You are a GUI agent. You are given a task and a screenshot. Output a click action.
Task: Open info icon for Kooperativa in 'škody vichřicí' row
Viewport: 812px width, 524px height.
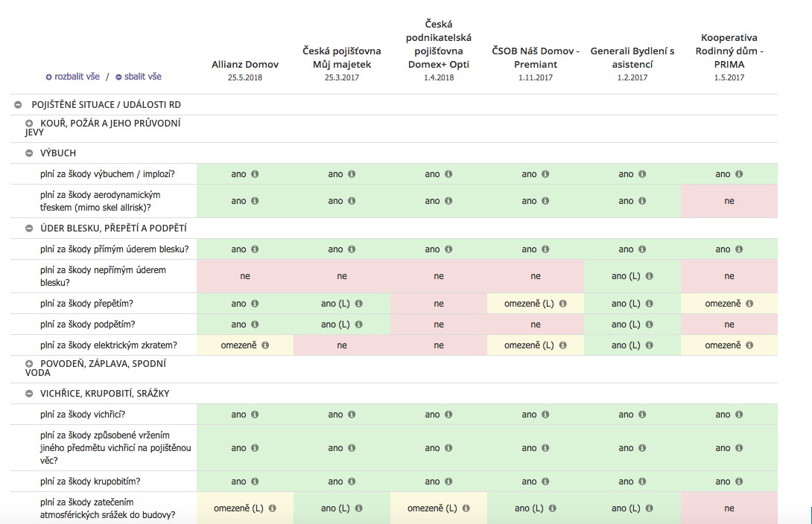pyautogui.click(x=739, y=415)
